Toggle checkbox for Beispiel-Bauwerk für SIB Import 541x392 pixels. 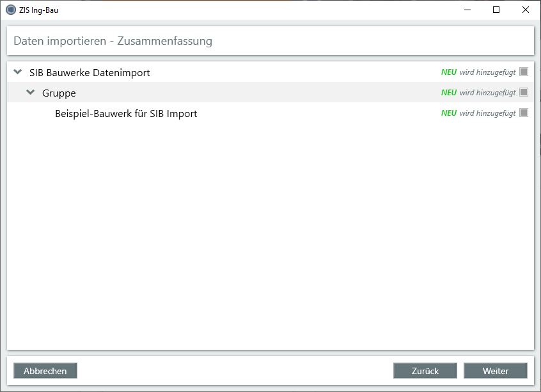tap(524, 113)
